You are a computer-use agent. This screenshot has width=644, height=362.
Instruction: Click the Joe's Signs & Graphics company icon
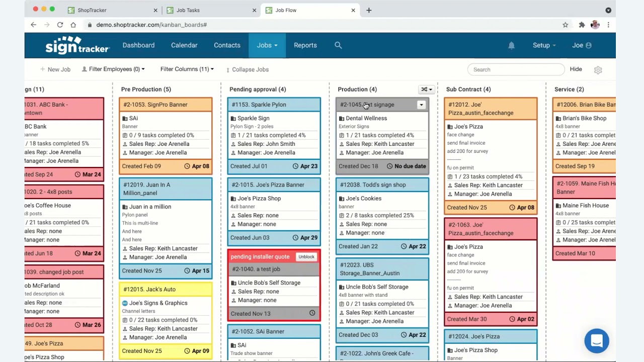[x=125, y=303]
